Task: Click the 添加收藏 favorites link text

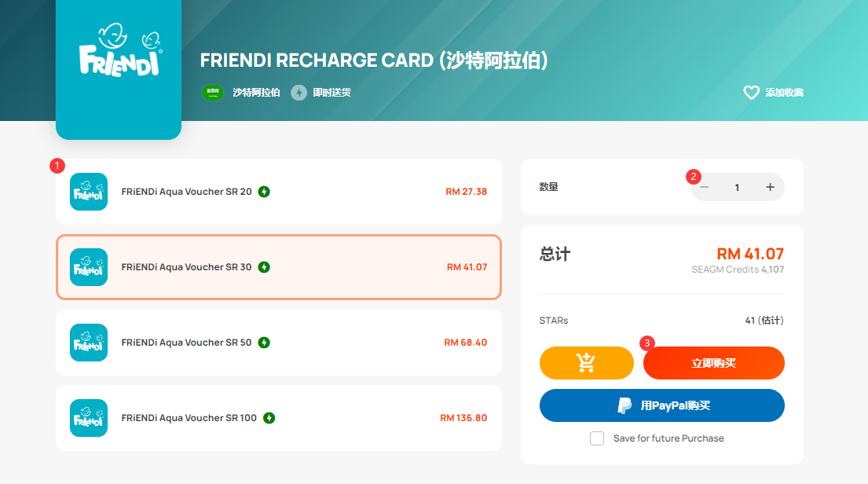Action: (785, 93)
